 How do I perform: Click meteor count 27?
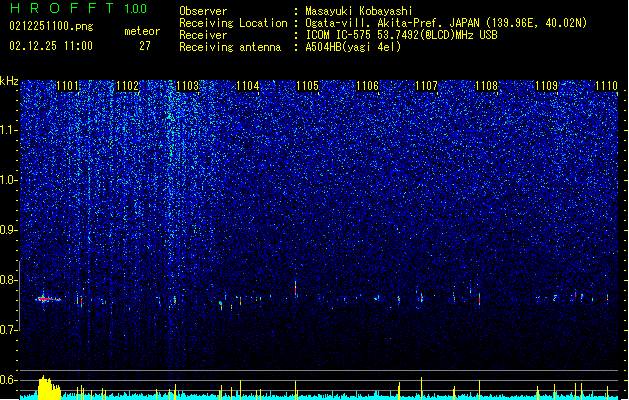(x=145, y=46)
